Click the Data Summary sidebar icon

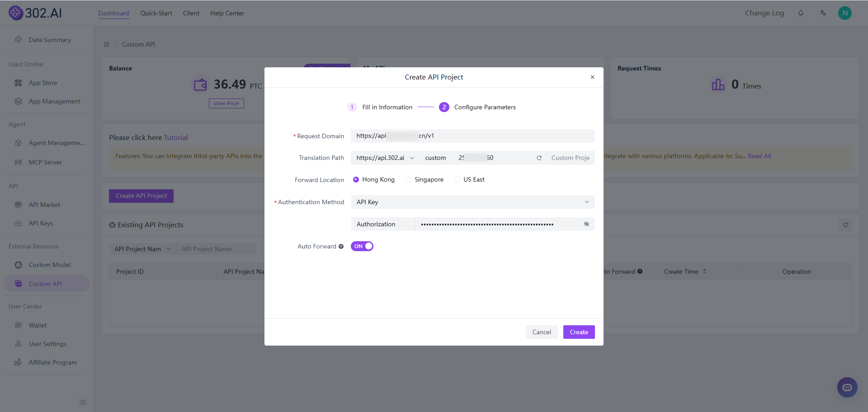(x=18, y=40)
